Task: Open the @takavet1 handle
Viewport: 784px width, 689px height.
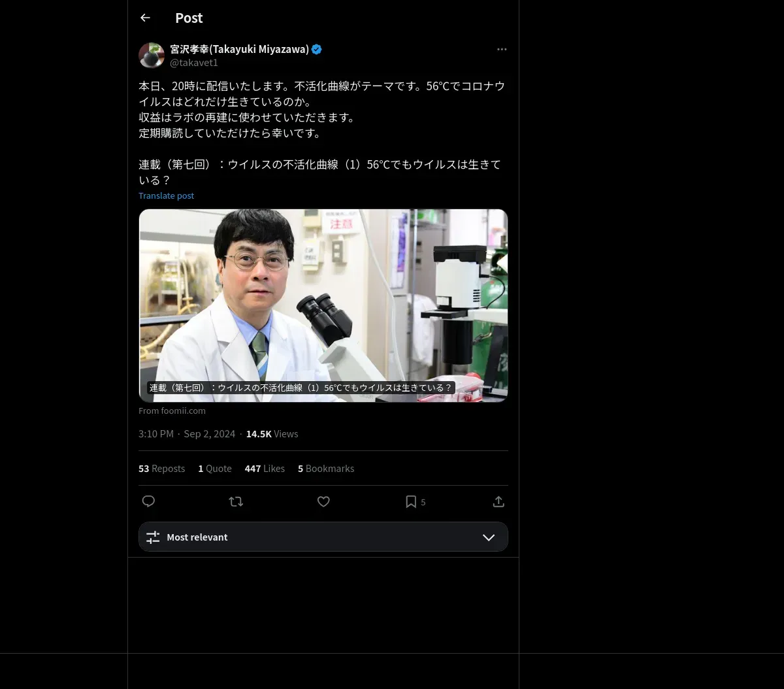Action: [x=194, y=63]
